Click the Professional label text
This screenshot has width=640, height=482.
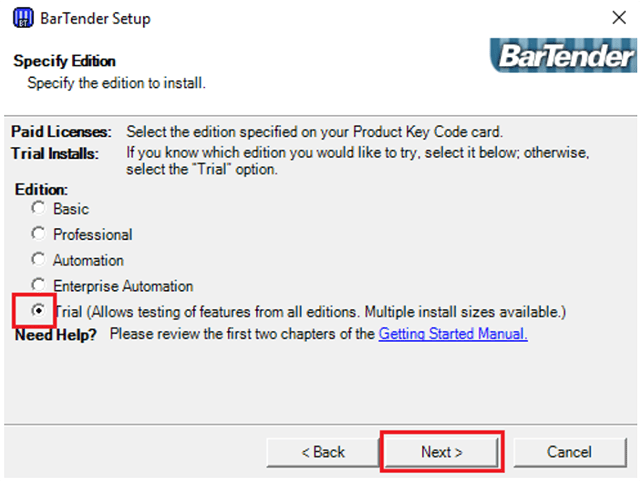(x=93, y=235)
